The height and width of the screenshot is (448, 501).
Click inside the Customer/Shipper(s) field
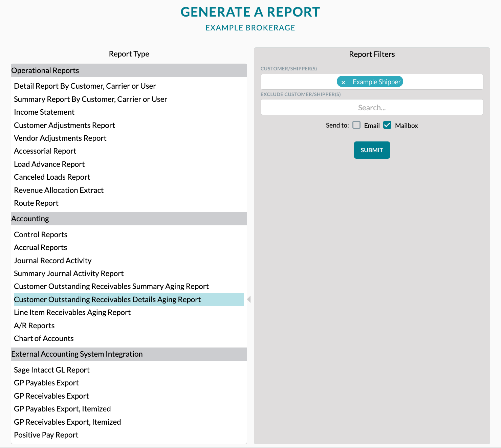point(372,82)
